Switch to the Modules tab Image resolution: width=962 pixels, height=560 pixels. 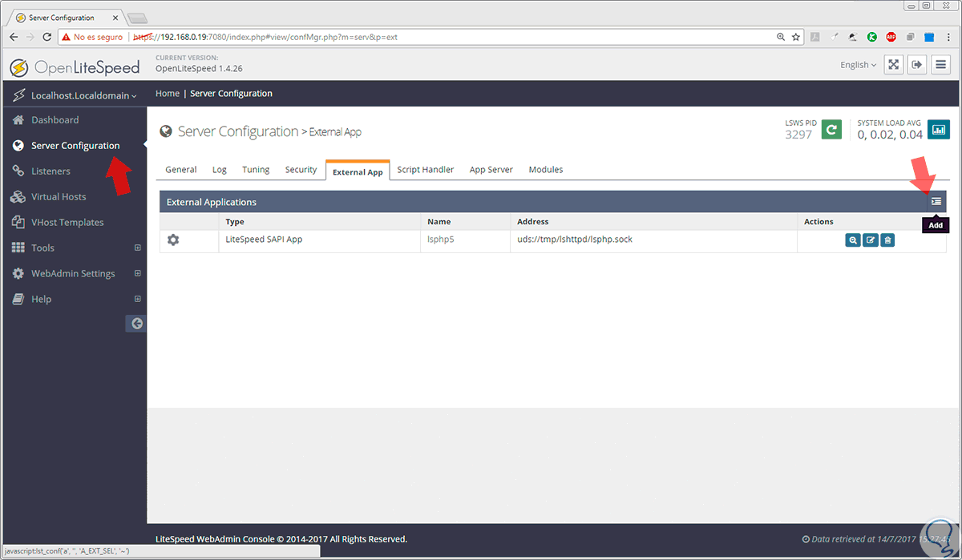546,170
